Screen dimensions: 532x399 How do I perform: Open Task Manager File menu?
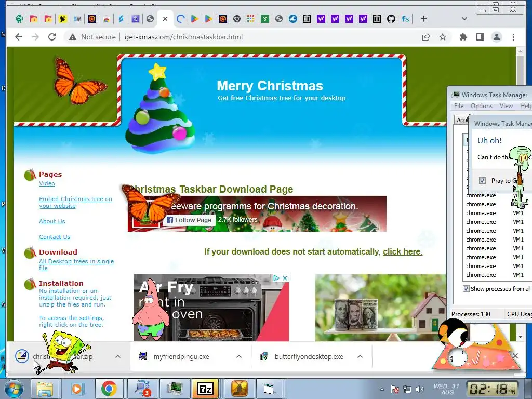[x=459, y=106]
